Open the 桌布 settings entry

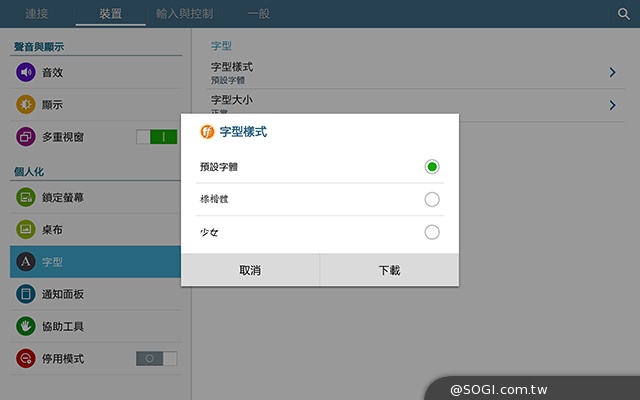(x=96, y=229)
